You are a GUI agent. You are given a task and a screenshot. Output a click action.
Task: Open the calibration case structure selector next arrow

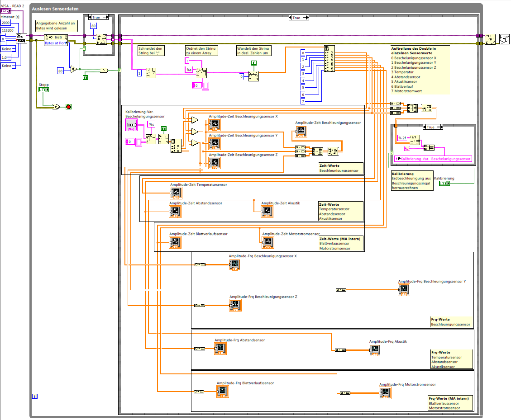[441, 127]
